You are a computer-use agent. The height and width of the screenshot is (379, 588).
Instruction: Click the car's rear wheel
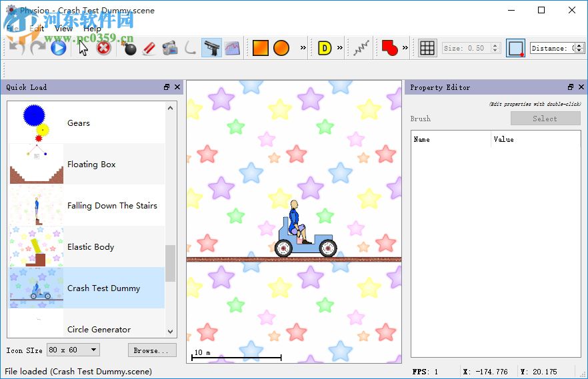point(283,248)
